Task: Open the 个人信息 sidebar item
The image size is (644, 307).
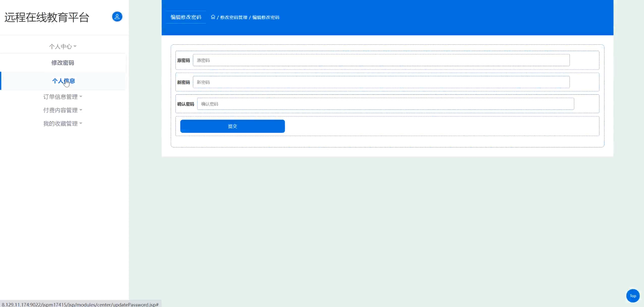Action: tap(63, 81)
